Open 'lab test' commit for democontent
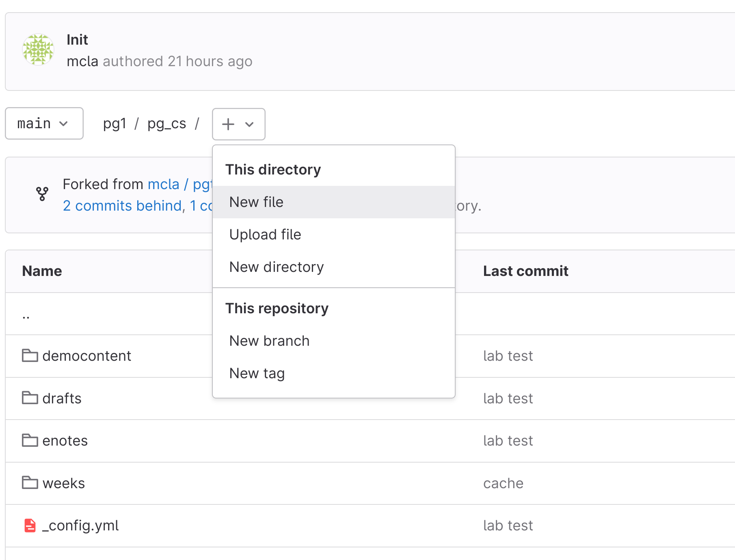Image resolution: width=735 pixels, height=560 pixels. pyautogui.click(x=508, y=356)
